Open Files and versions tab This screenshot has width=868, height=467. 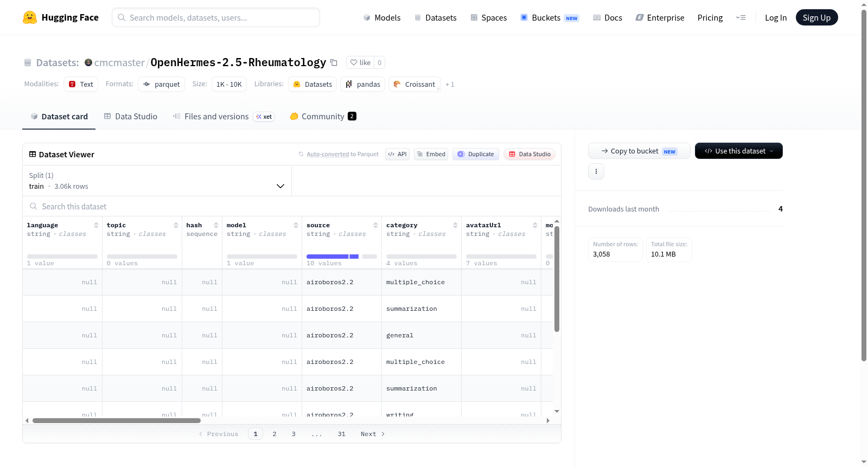224,117
